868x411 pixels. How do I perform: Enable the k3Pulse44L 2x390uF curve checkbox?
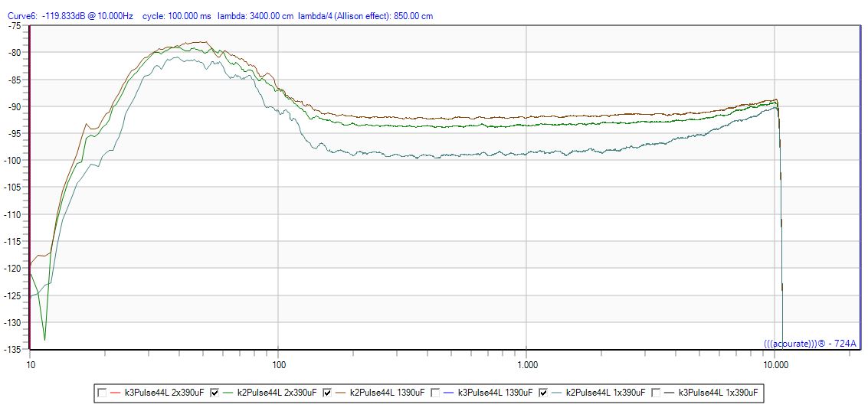coord(102,393)
